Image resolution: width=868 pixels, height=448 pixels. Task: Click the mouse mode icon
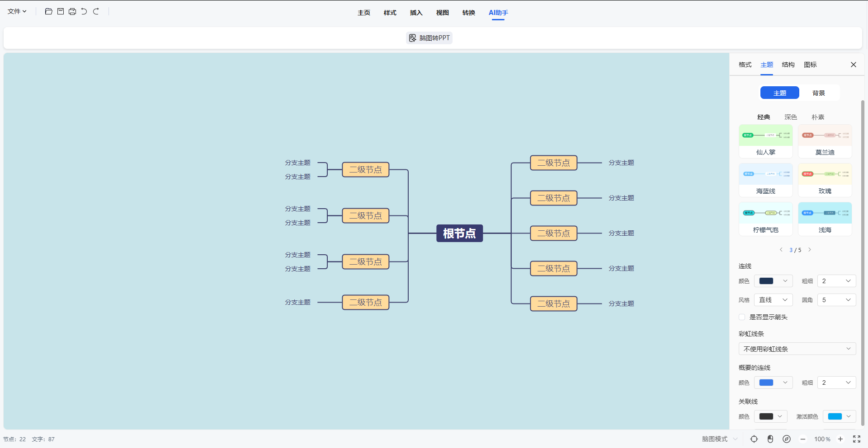point(770,439)
